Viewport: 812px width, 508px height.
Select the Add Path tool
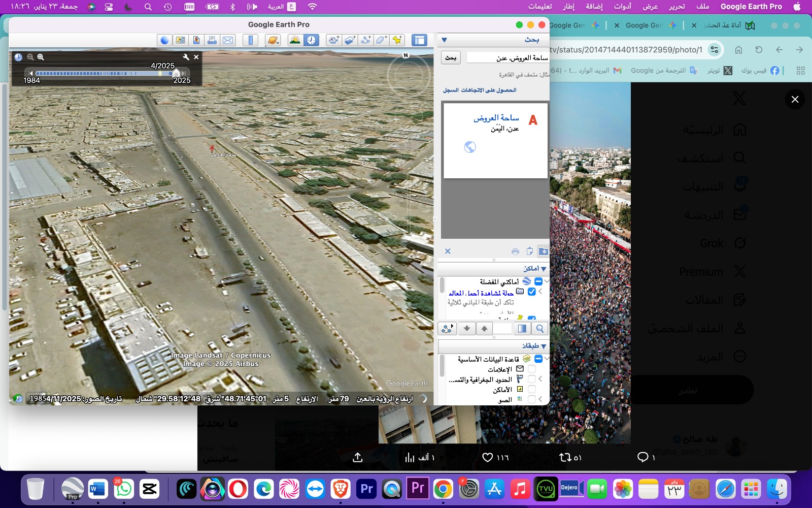[366, 40]
